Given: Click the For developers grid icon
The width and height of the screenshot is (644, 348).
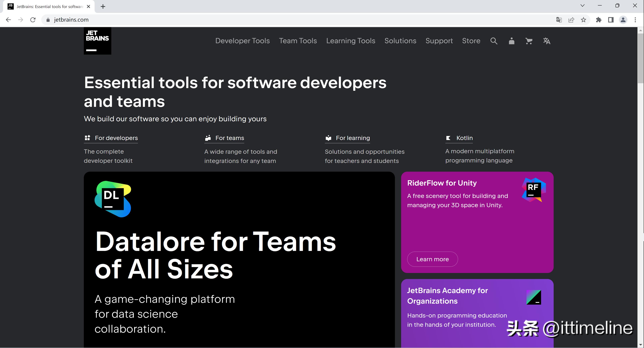Looking at the screenshot, I should coord(87,138).
